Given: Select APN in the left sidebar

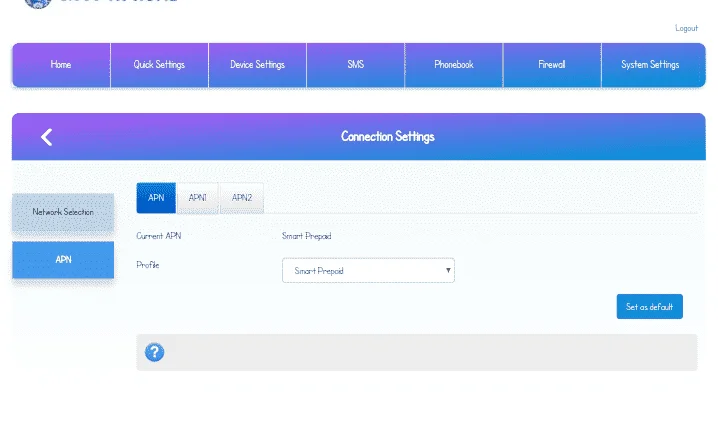Looking at the screenshot, I should coord(63,260).
